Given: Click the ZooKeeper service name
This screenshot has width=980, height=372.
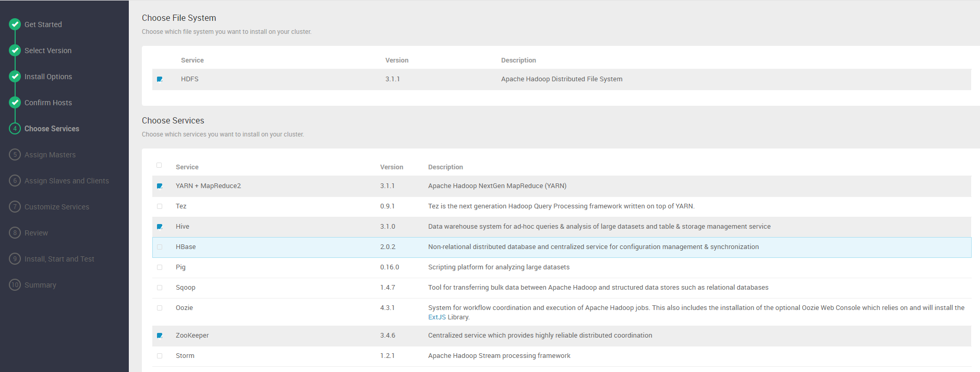Looking at the screenshot, I should coord(192,336).
